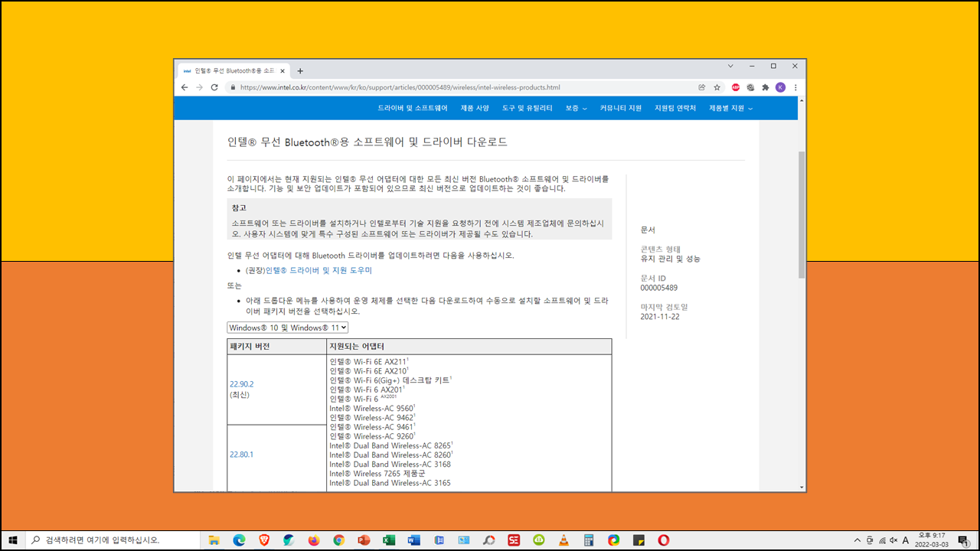Expand the 제품별 지원 dropdown menu
The image size is (980, 551).
pyautogui.click(x=730, y=108)
